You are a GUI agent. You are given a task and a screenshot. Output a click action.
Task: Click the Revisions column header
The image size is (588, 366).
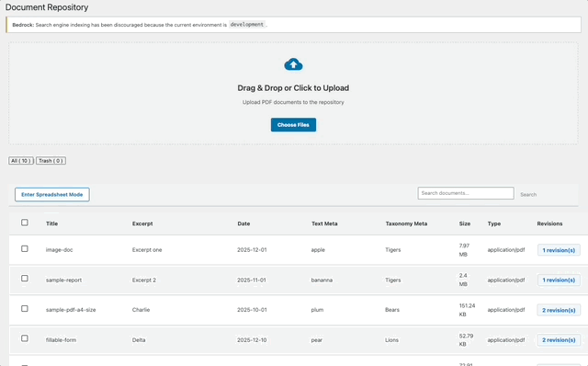coord(549,223)
